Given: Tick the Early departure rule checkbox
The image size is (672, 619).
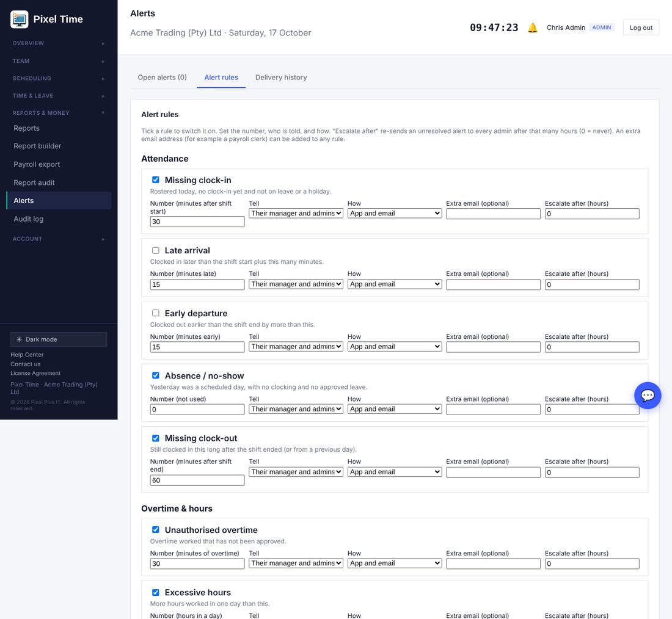Looking at the screenshot, I should click(156, 313).
